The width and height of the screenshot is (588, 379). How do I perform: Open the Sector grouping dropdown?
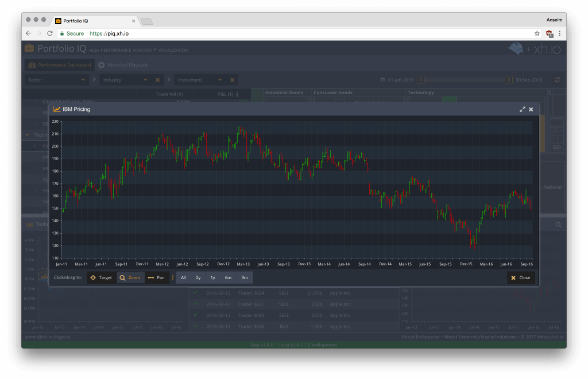[x=57, y=80]
